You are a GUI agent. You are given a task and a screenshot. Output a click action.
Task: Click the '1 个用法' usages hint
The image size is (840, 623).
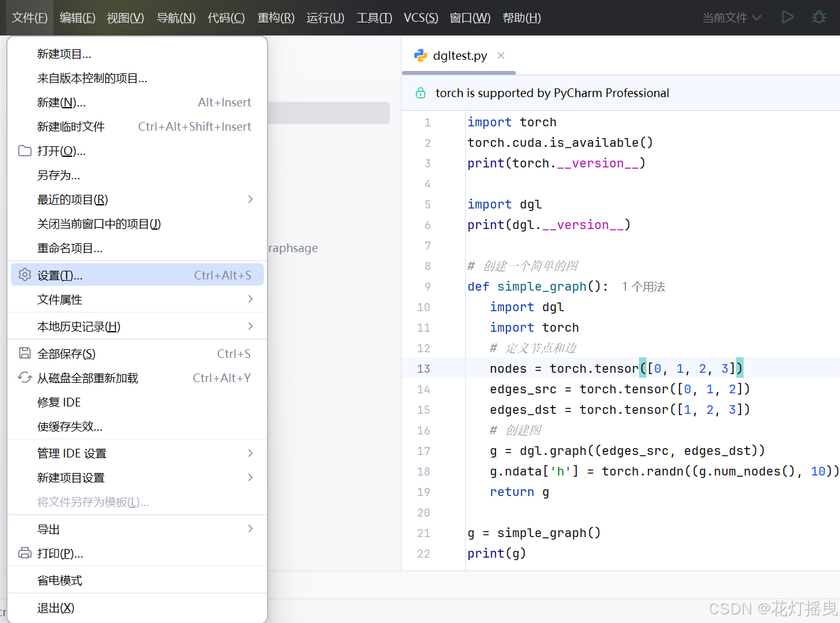click(x=643, y=286)
